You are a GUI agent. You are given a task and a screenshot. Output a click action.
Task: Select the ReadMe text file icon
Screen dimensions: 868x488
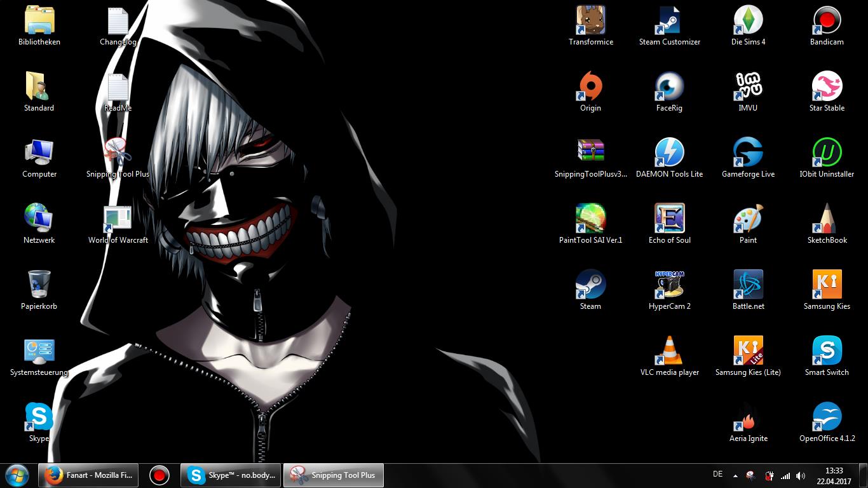(118, 92)
